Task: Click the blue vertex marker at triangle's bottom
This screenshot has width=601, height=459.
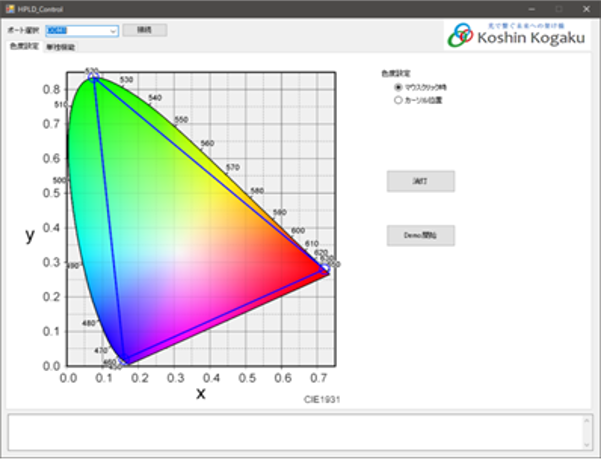Action: click(125, 362)
